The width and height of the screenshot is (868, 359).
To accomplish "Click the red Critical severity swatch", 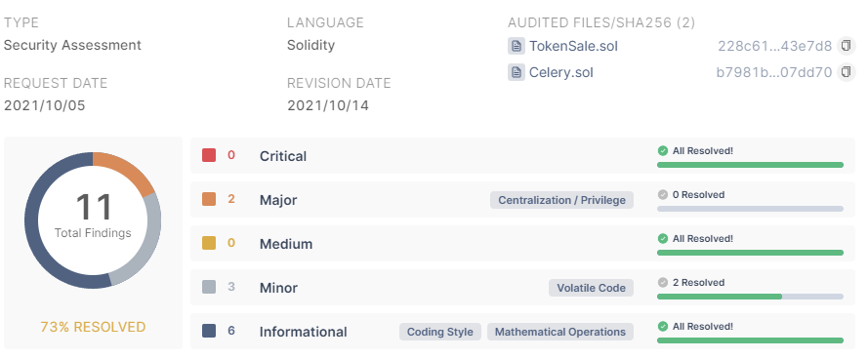I will (209, 155).
